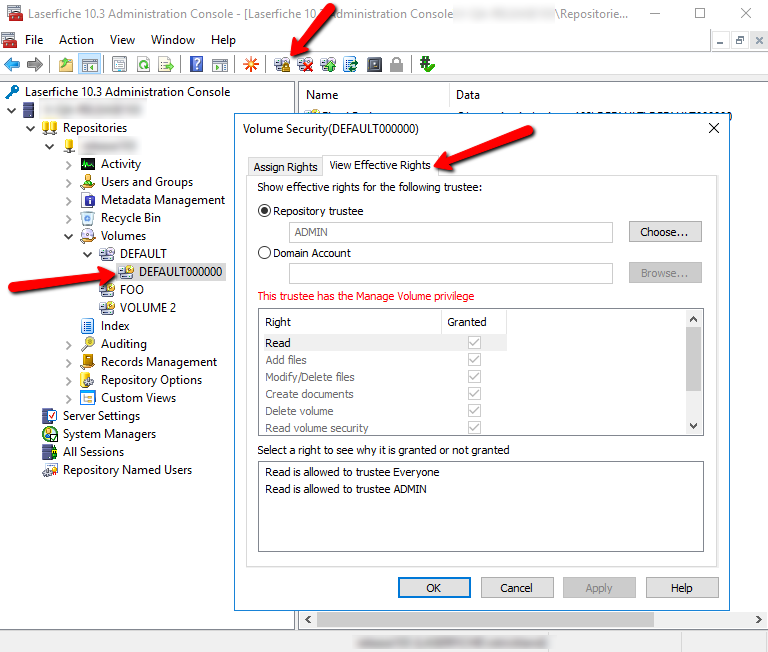
Task: Click the Back arrow toolbar icon
Action: point(12,64)
